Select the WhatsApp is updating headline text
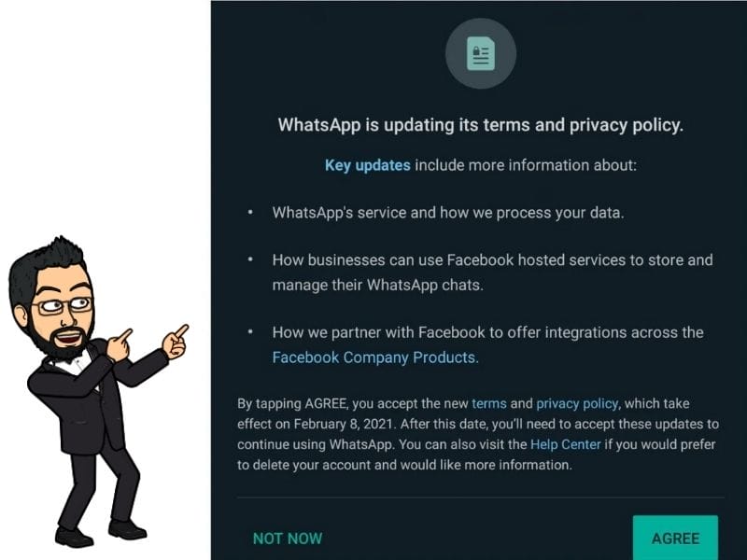747x560 pixels. coord(481,125)
